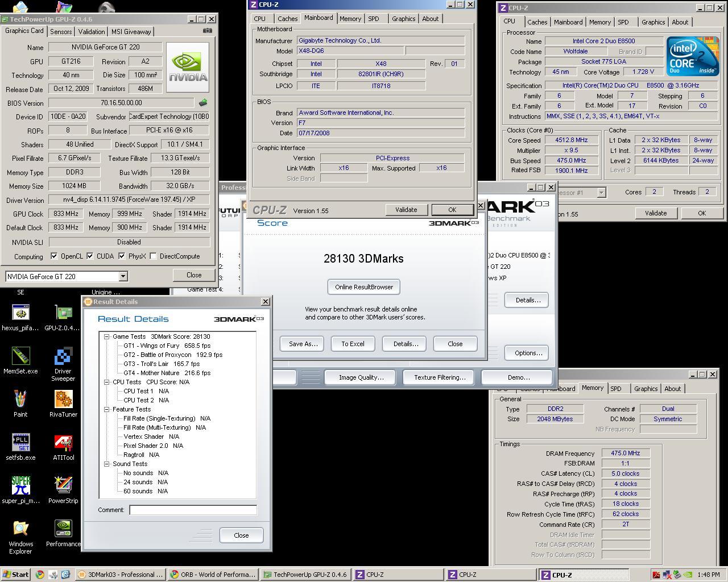Switch to ORB - World of Performance taskbar item

(x=214, y=575)
